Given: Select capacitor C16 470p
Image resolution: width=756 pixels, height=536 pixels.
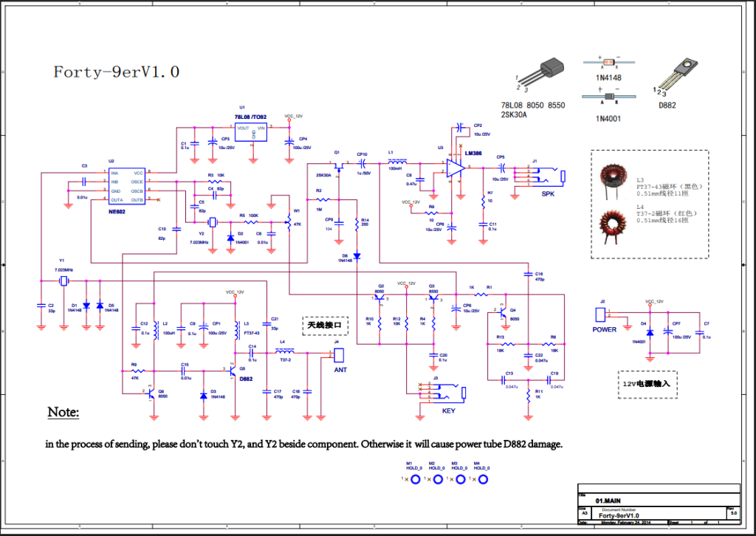Looking at the screenshot, I should tap(529, 275).
